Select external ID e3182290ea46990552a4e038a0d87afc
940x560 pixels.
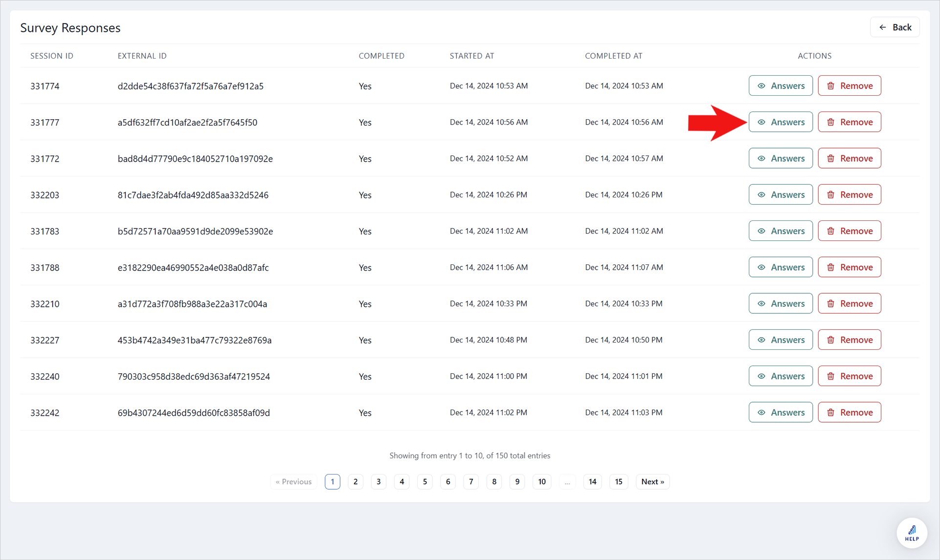tap(193, 268)
